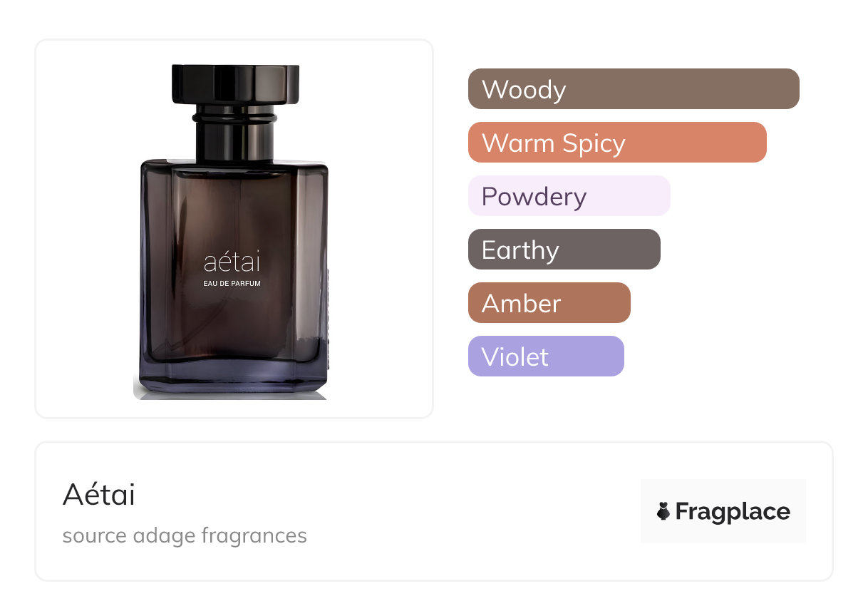The height and width of the screenshot is (616, 868).
Task: Click the aétai label on bottle
Action: (232, 262)
